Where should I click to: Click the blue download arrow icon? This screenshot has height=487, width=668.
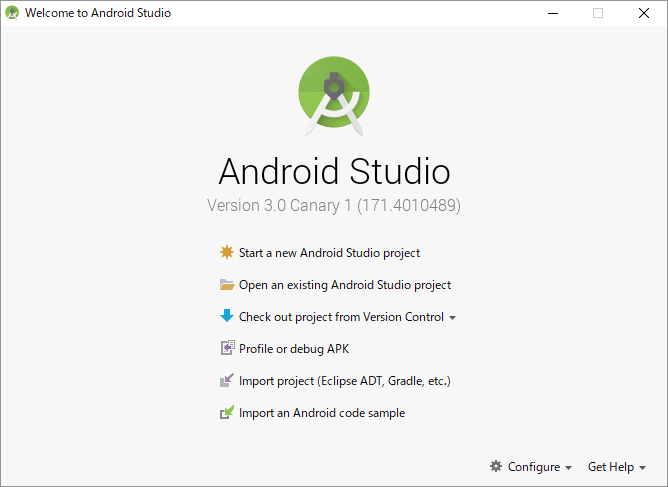pyautogui.click(x=227, y=317)
